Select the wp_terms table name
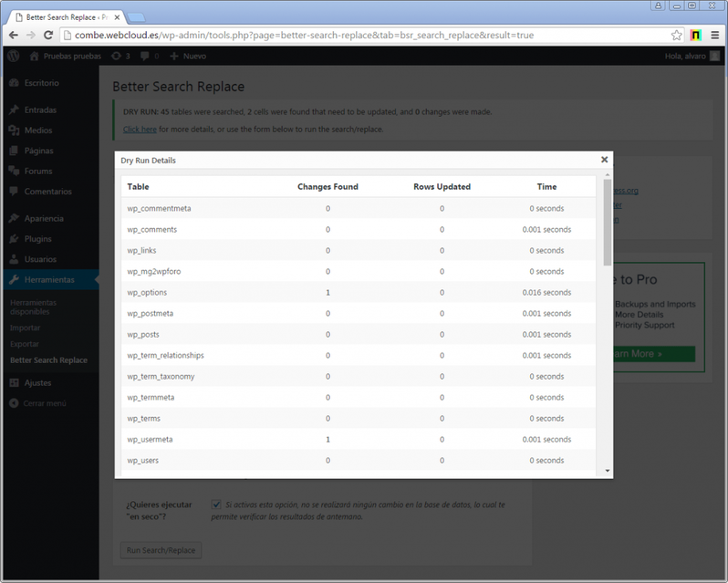 pyautogui.click(x=144, y=419)
